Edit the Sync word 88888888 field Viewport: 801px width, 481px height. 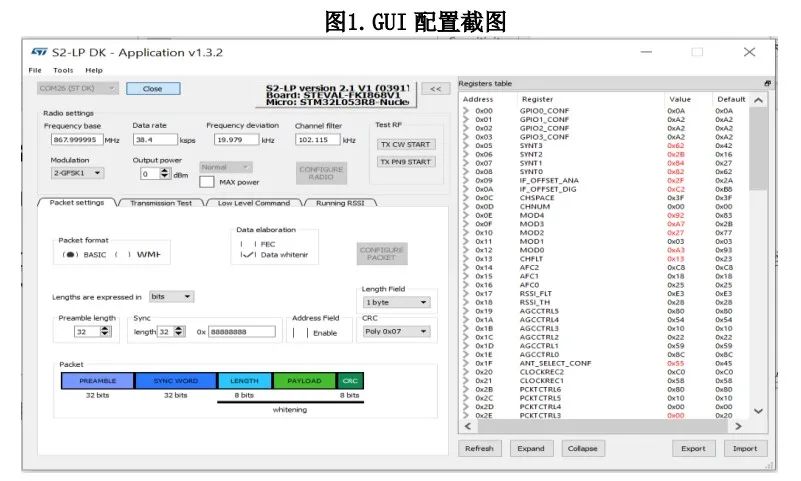click(242, 332)
